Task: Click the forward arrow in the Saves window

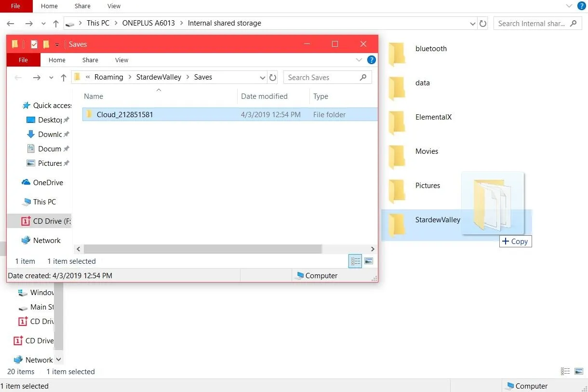Action: click(37, 77)
